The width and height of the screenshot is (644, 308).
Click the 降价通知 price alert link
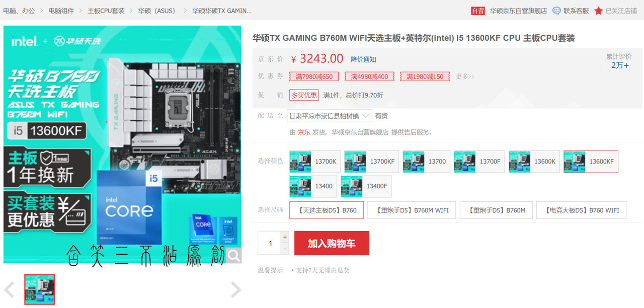click(364, 59)
